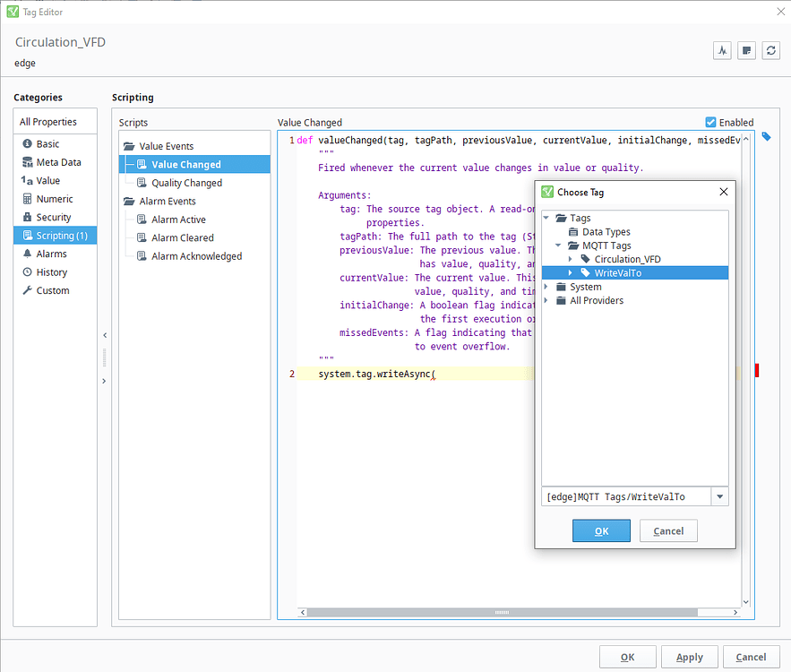This screenshot has width=791, height=672.
Task: Expand the System provider node
Action: 546,287
